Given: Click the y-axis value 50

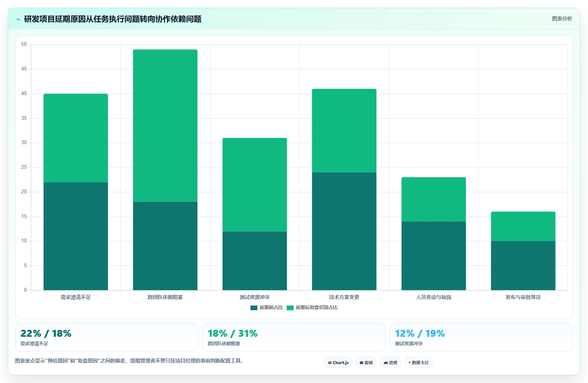Looking at the screenshot, I should [24, 44].
